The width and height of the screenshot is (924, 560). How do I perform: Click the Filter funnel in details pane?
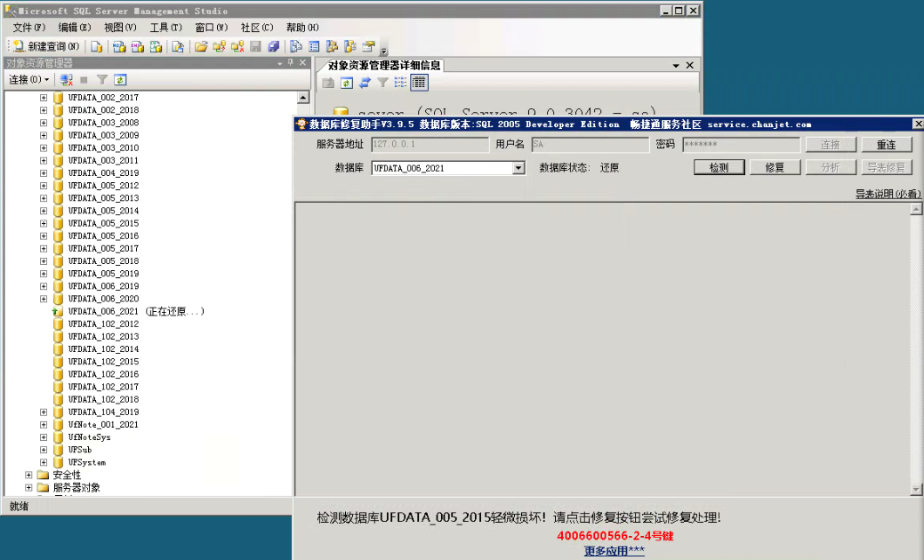tap(382, 83)
